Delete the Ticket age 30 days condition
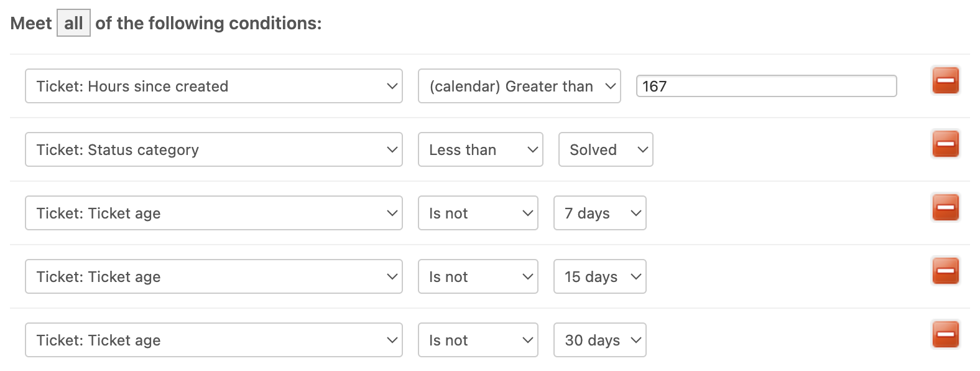The width and height of the screenshot is (980, 371). pyautogui.click(x=945, y=335)
